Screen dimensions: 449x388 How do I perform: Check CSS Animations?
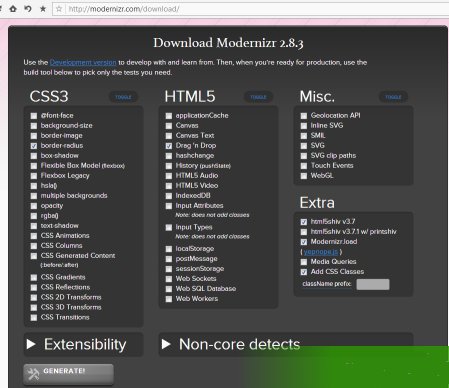[x=34, y=236]
